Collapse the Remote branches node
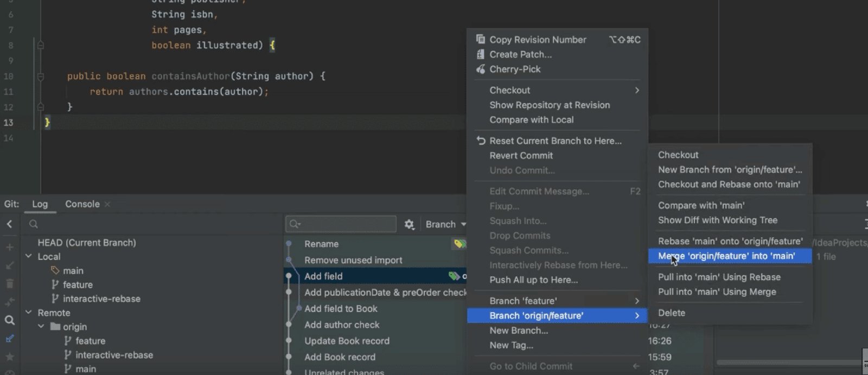 tap(29, 313)
